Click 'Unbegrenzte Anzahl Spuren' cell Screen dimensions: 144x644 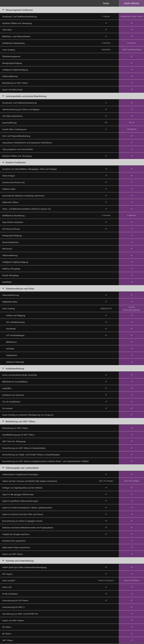pyautogui.click(x=132, y=17)
